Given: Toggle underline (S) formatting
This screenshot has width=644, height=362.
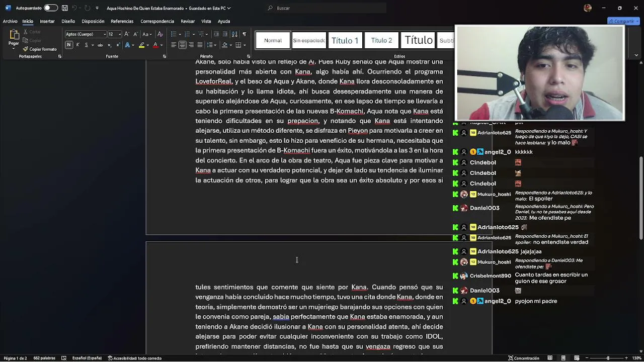Looking at the screenshot, I should (86, 45).
